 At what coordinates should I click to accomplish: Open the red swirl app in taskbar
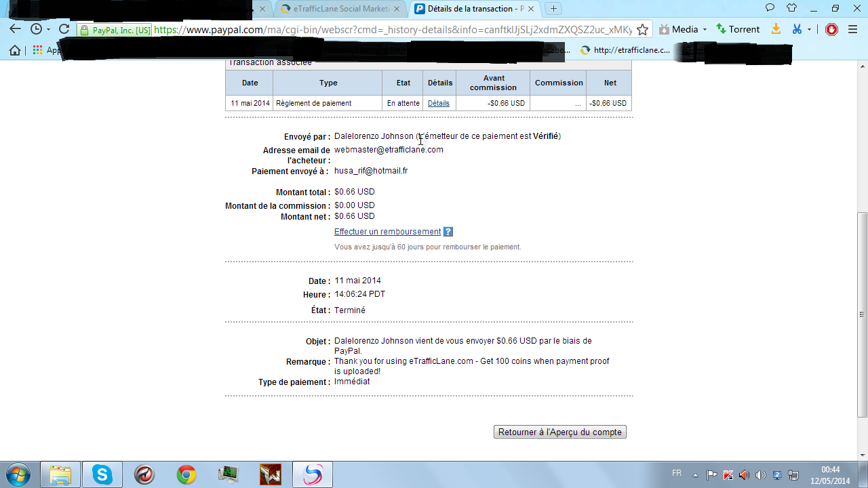pos(144,474)
